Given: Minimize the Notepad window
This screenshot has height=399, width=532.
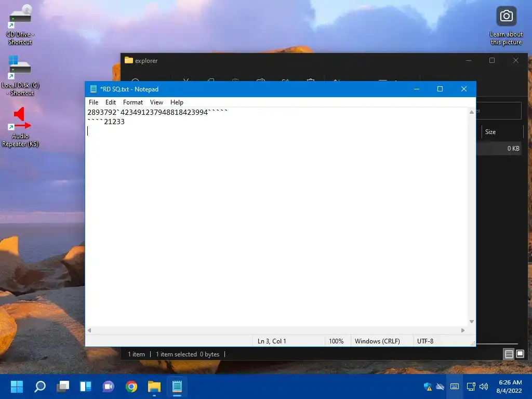Looking at the screenshot, I should tap(417, 89).
